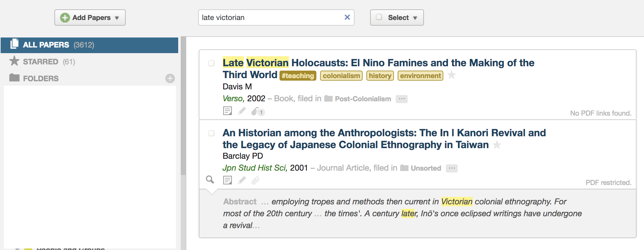The image size is (644, 250).
Task: Open notes icon for Barclay PD paper
Action: pyautogui.click(x=228, y=180)
